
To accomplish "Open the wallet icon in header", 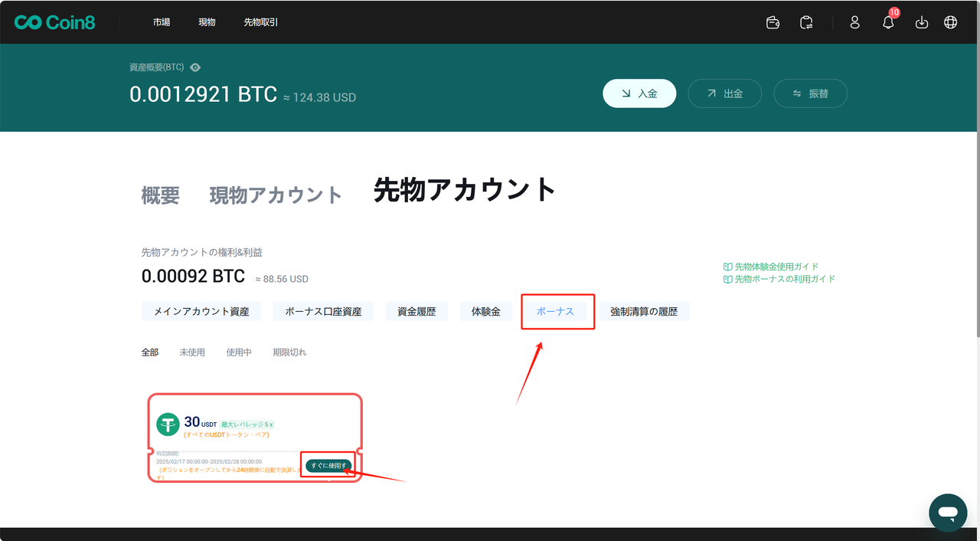I will [773, 22].
